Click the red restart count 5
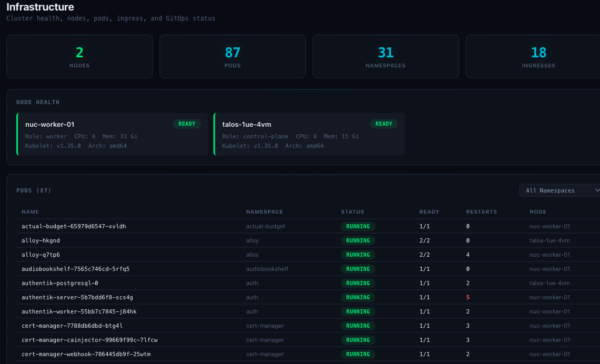 (467, 297)
